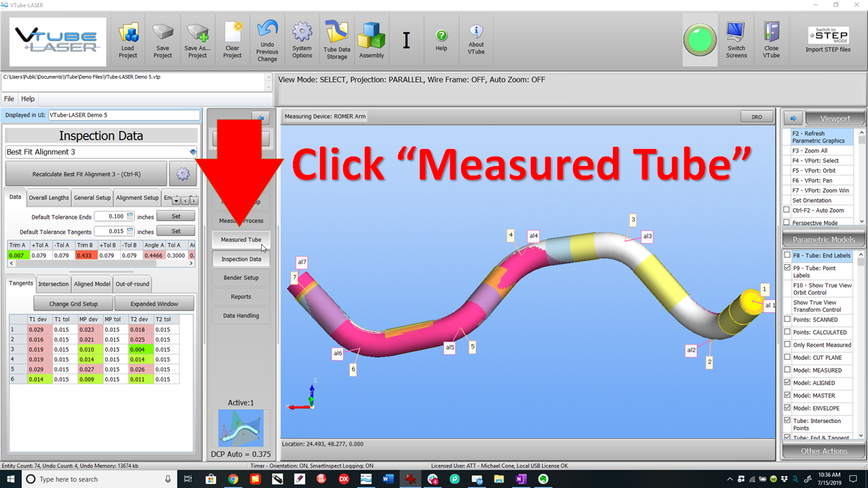
Task: Open Tube Data Storage
Action: coord(336,33)
